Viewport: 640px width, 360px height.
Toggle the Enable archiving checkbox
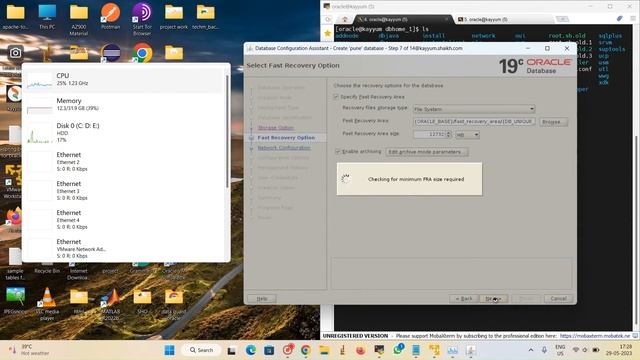[338, 151]
